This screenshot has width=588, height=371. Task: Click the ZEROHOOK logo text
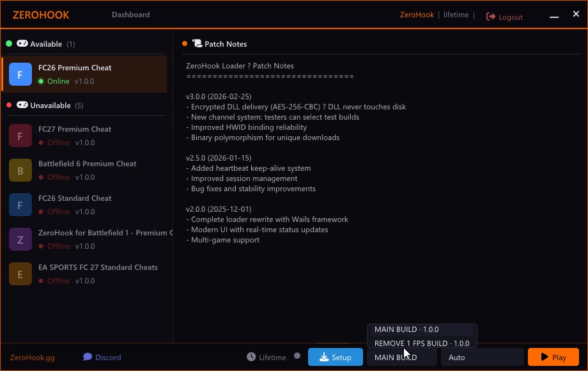coord(41,15)
